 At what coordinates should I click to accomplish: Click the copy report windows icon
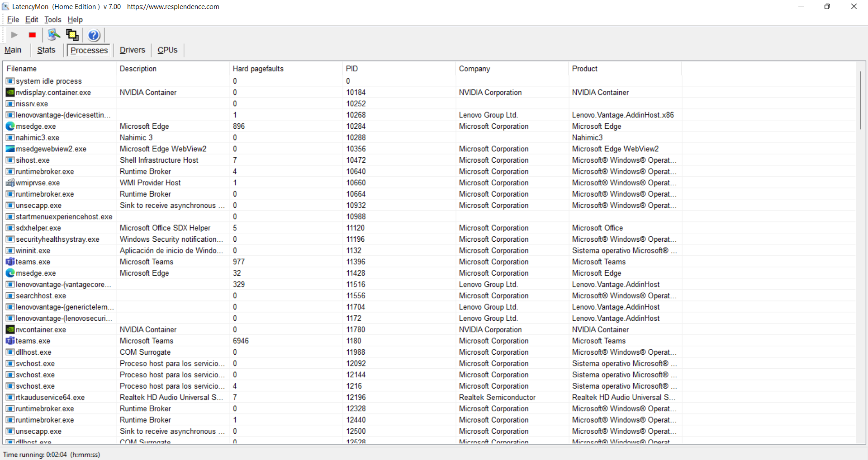(x=72, y=35)
